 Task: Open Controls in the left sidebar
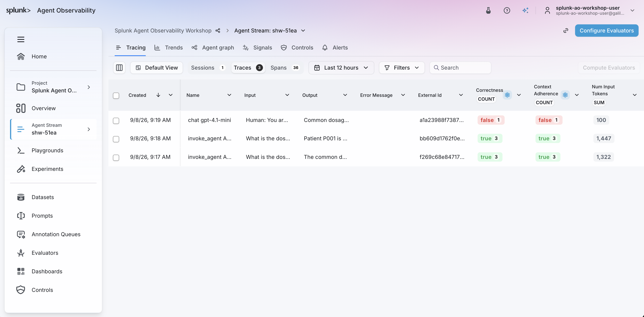[53, 290]
